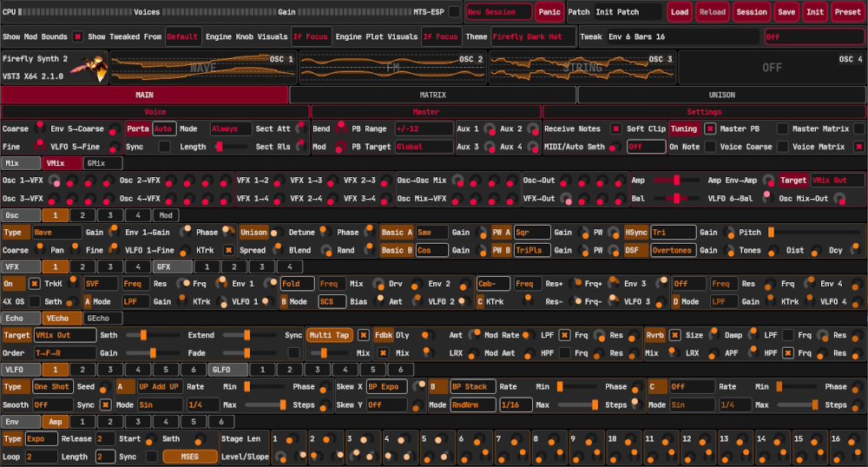The height and width of the screenshot is (467, 868).
Task: Select VLFO tab 3
Action: click(x=110, y=369)
